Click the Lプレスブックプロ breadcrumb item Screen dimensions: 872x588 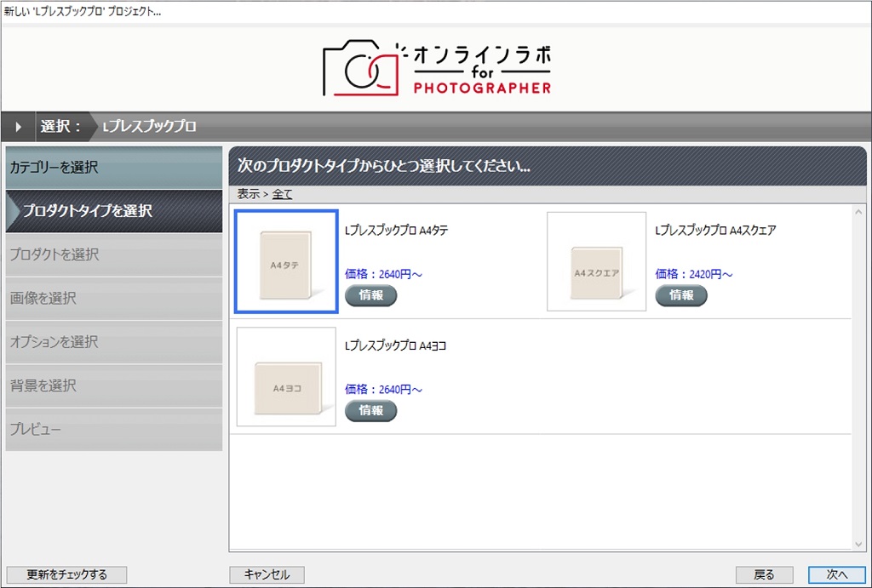click(x=149, y=127)
